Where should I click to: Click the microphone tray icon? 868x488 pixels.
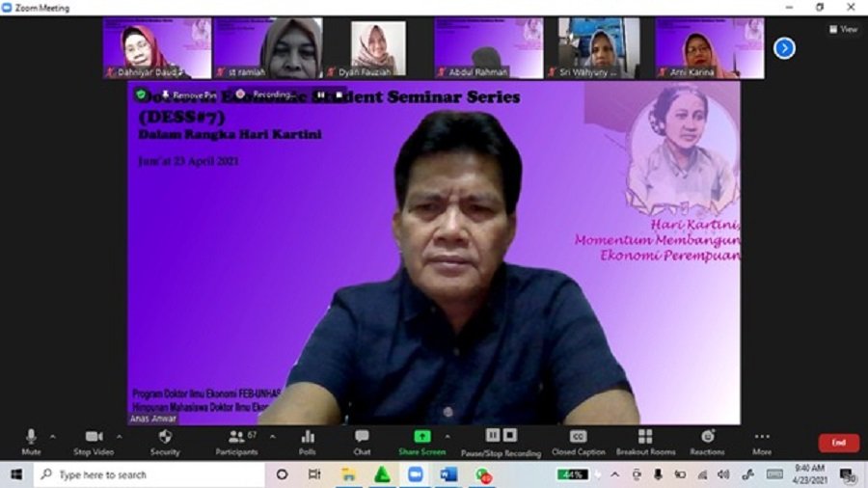tap(658, 474)
